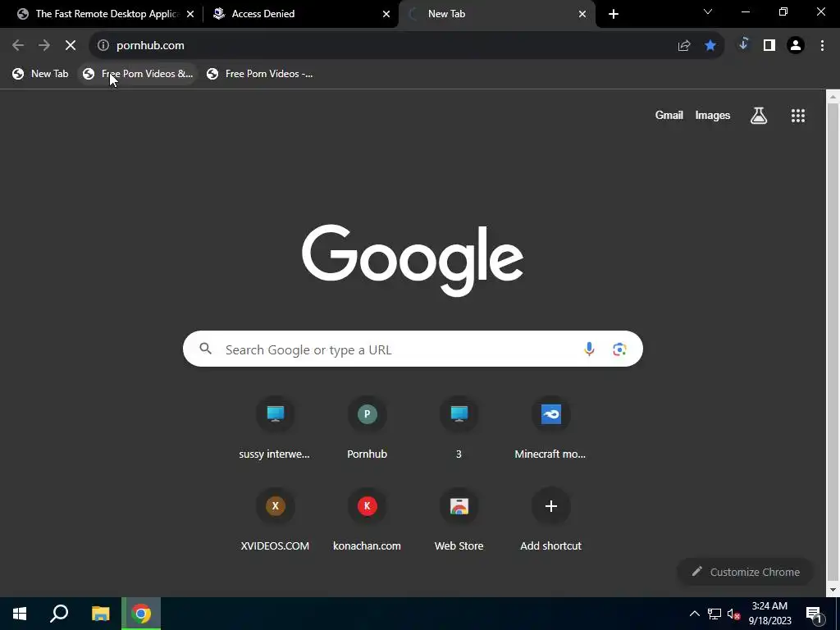Image resolution: width=840 pixels, height=630 pixels.
Task: Open konachan.com shortcut tile
Action: (x=367, y=519)
